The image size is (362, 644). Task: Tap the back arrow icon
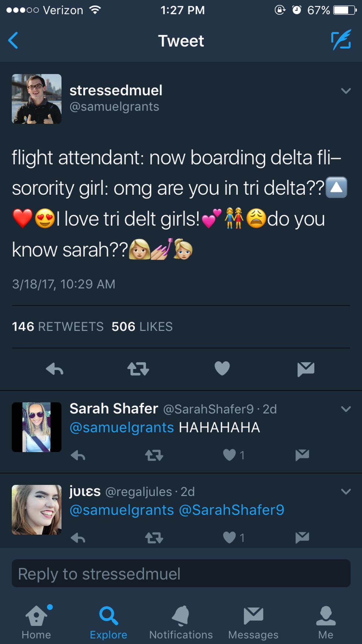pyautogui.click(x=13, y=41)
